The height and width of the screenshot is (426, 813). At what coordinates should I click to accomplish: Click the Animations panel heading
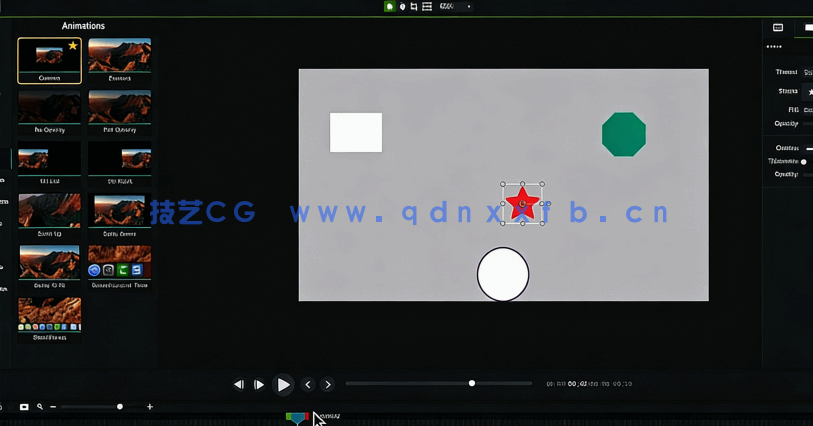83,25
